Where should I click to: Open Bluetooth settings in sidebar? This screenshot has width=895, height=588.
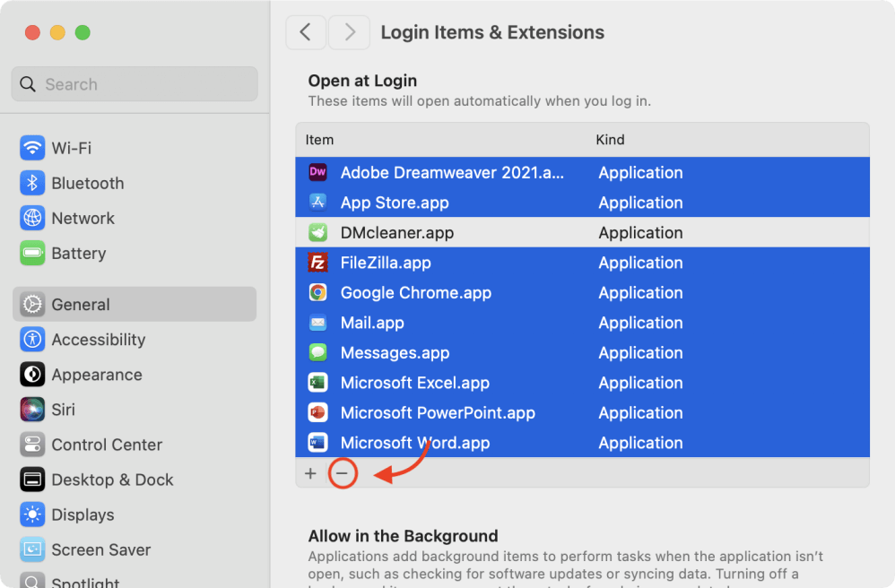pos(87,183)
